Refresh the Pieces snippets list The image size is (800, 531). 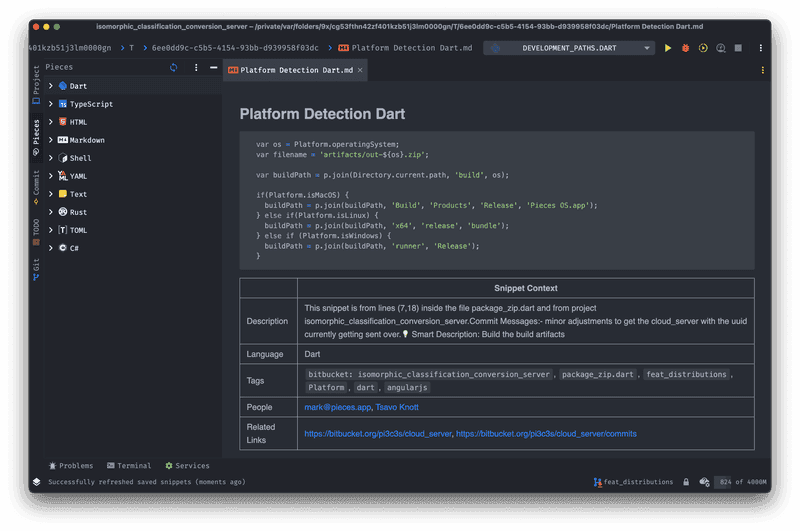coord(173,67)
